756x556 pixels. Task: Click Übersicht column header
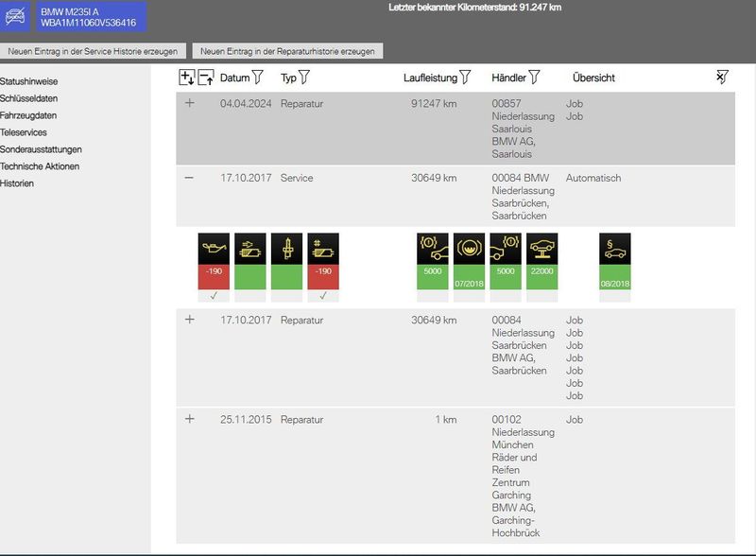pos(593,78)
